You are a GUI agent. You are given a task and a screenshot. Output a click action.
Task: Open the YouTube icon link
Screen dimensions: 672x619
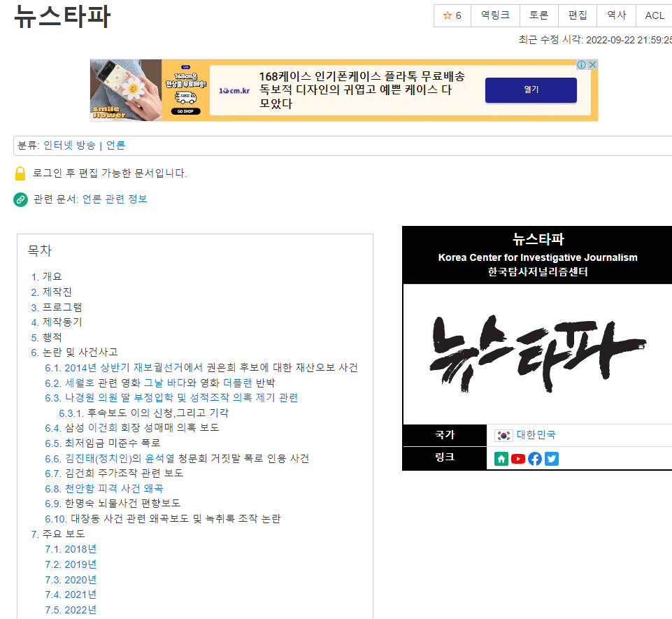pos(518,459)
